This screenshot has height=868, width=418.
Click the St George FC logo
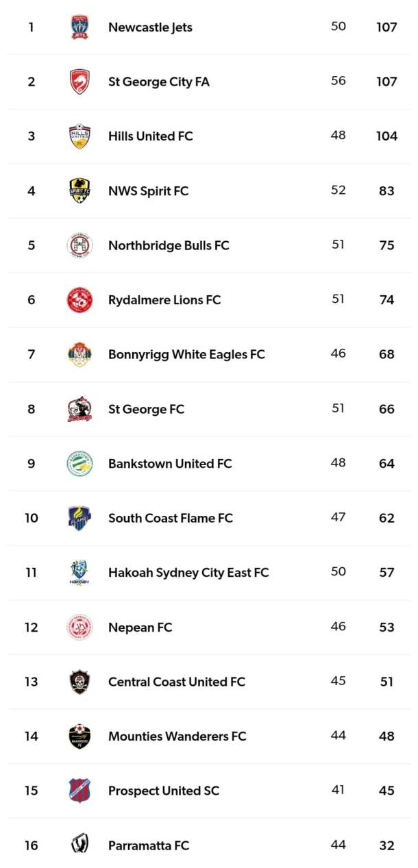click(x=80, y=409)
